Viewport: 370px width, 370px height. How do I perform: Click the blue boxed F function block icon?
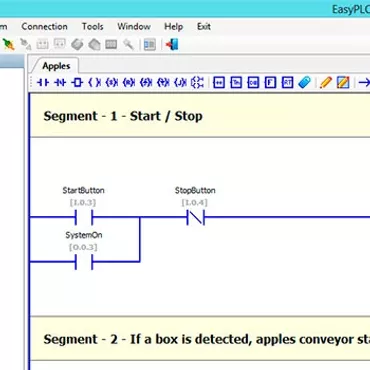tap(270, 82)
